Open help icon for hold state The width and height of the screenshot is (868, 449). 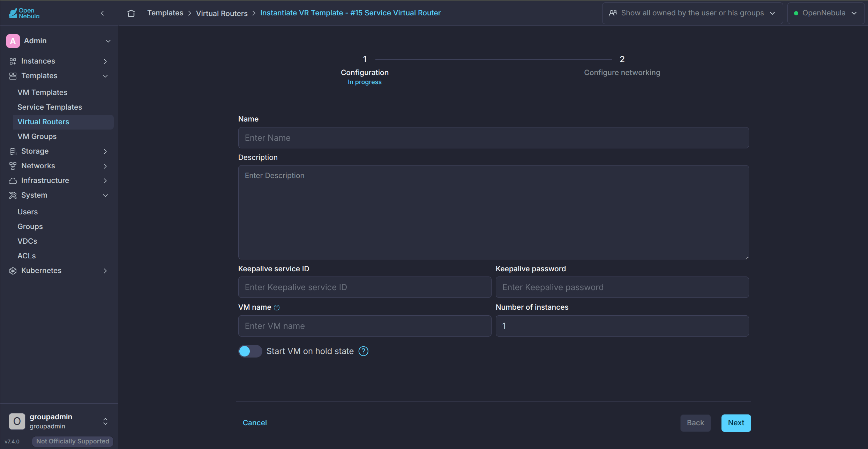click(364, 351)
